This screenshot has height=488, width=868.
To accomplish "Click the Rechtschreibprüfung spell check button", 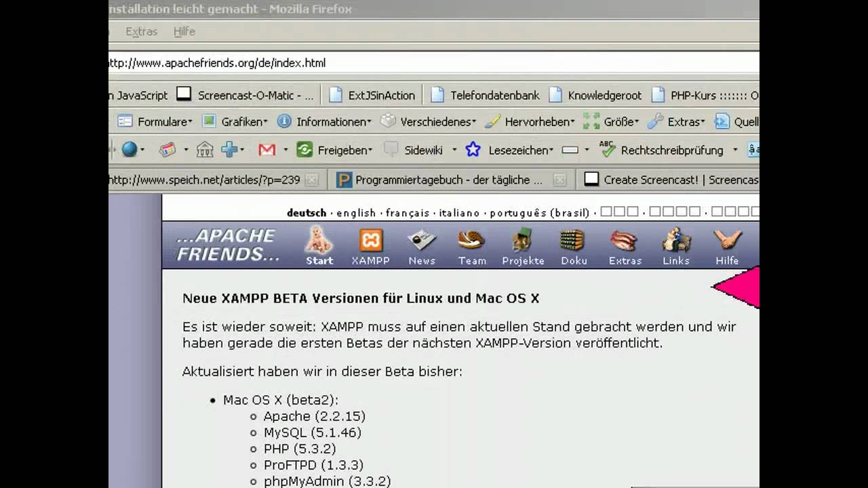I will tap(661, 150).
